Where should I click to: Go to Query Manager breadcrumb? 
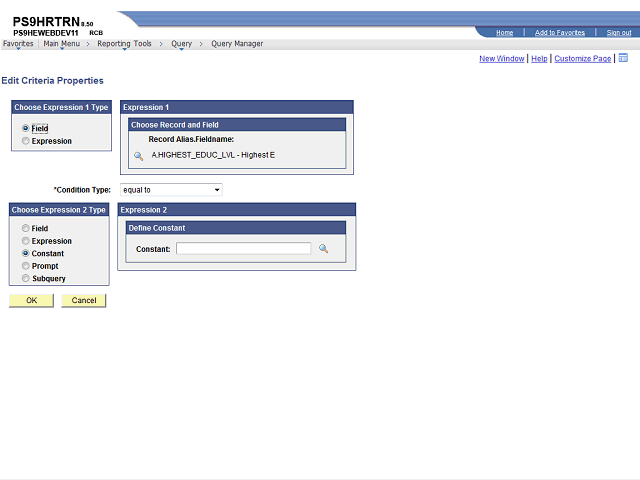(x=237, y=44)
